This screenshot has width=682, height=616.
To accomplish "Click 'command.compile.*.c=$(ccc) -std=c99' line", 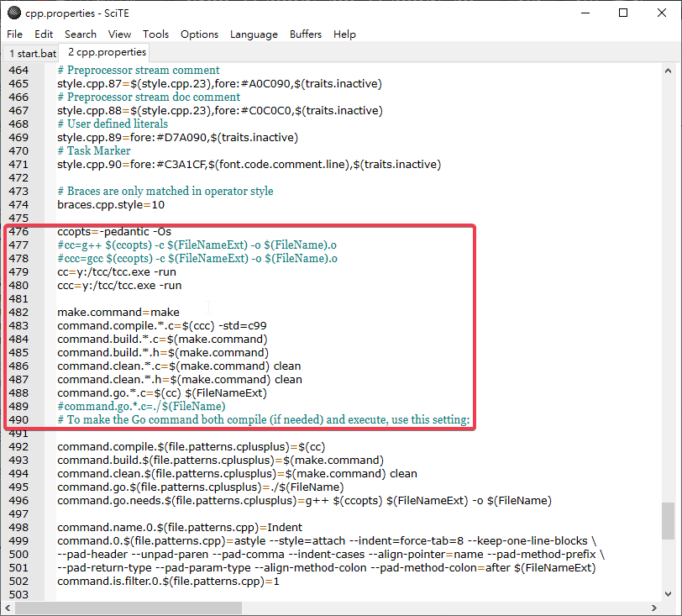I will [x=162, y=325].
